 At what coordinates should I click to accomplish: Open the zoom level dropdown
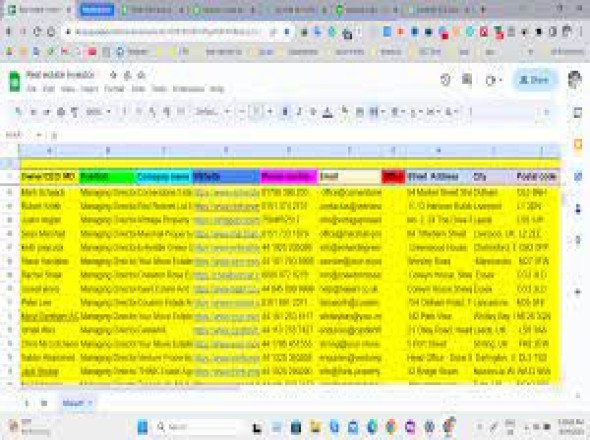pos(98,112)
